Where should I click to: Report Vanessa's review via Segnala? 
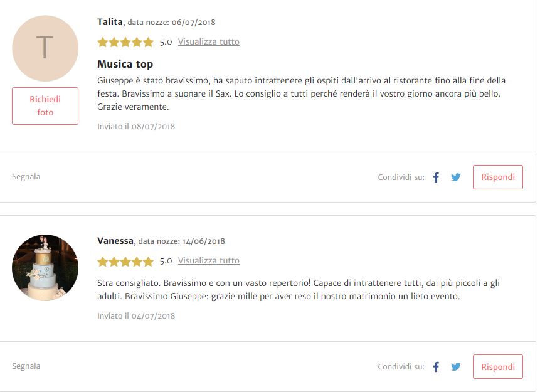26,366
